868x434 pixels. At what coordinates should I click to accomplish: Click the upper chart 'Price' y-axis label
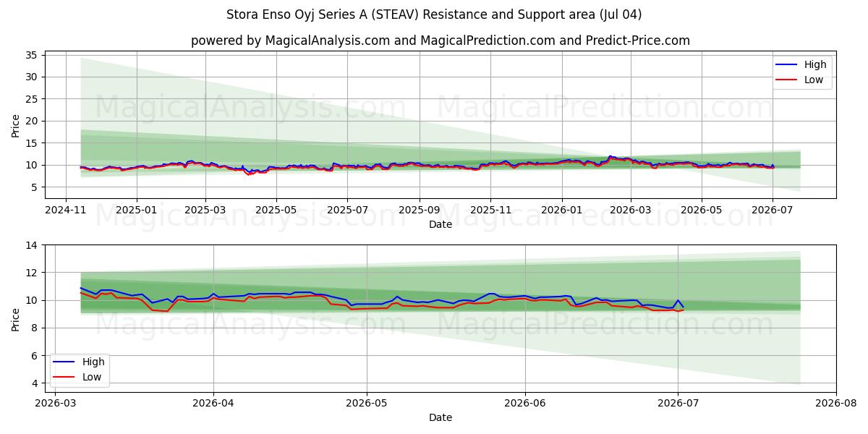16,124
